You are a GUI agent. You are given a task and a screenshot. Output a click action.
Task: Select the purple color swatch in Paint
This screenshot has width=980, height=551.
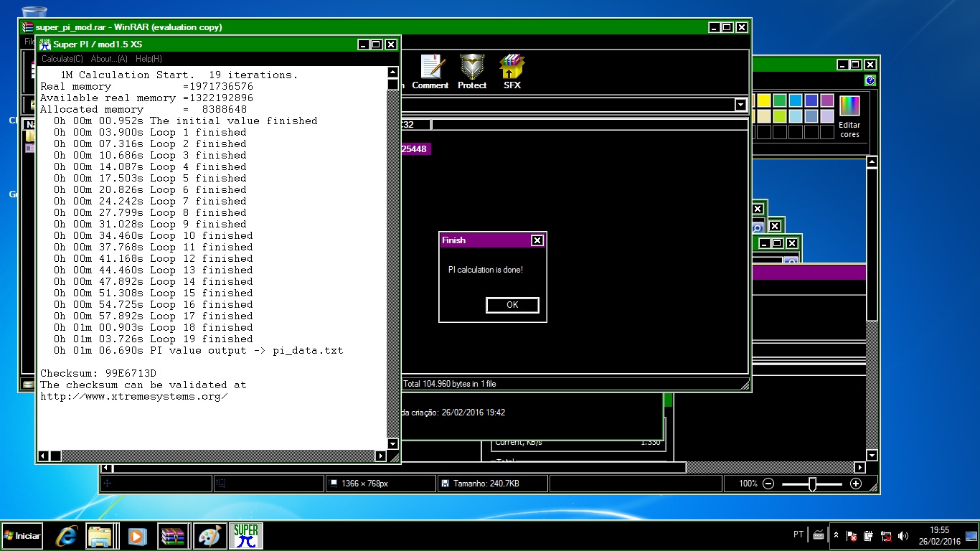point(827,100)
